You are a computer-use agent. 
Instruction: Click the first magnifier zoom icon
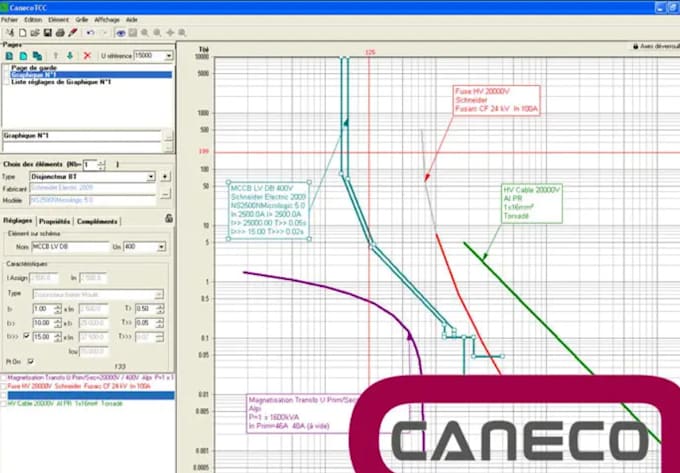[x=145, y=33]
